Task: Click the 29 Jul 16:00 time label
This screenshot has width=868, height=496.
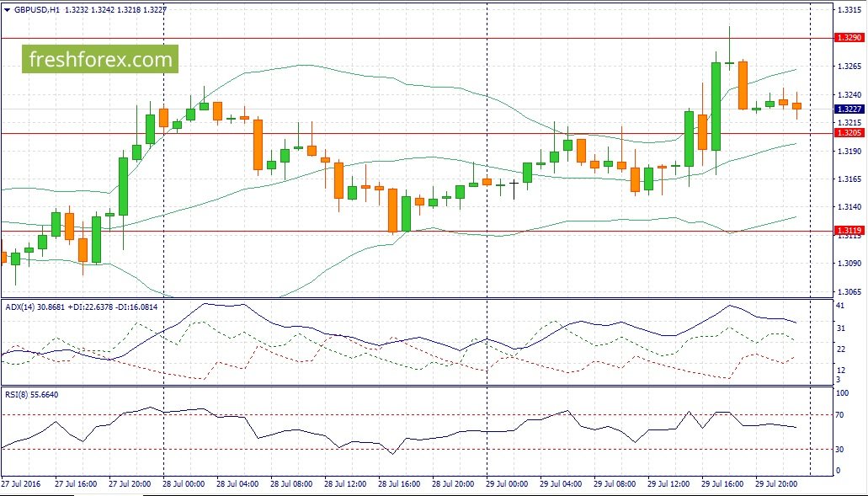Action: pos(723,483)
